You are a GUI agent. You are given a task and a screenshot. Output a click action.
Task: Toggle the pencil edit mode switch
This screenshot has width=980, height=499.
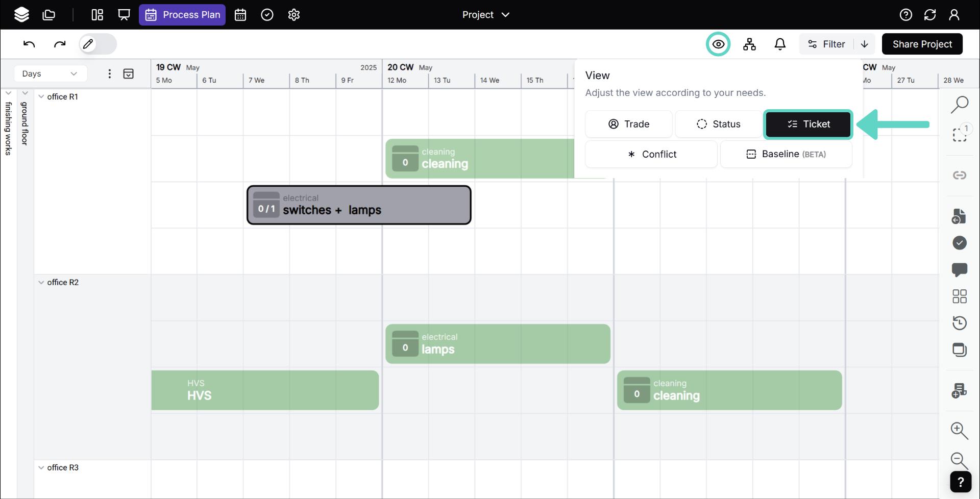97,44
